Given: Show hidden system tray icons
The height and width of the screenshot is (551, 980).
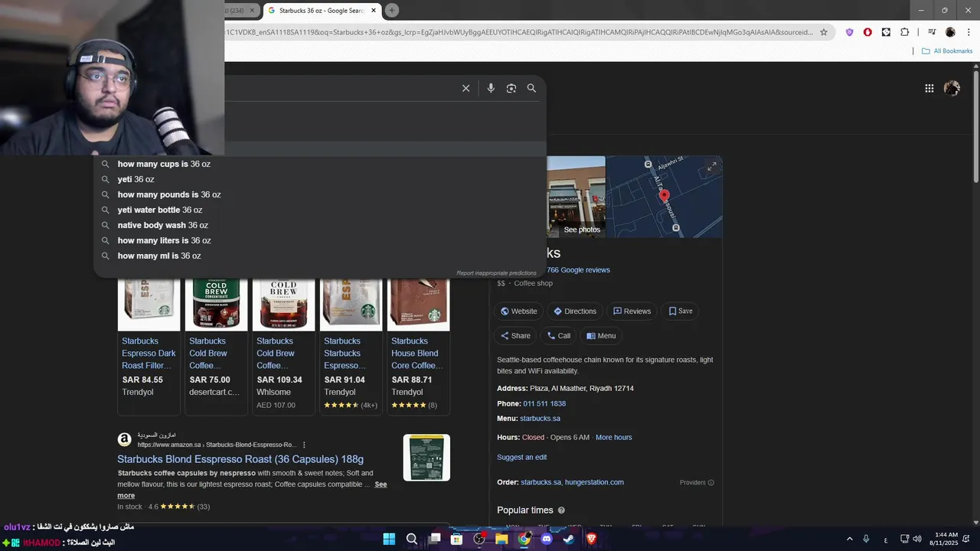Looking at the screenshot, I should tap(849, 540).
